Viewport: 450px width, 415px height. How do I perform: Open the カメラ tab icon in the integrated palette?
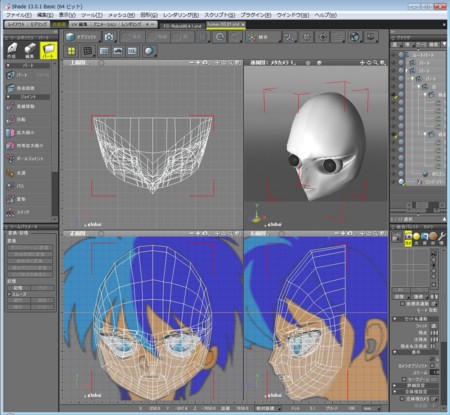coord(408,238)
